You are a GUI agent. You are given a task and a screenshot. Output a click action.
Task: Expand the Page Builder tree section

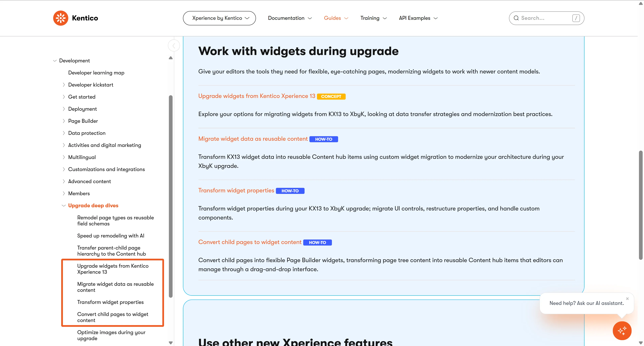[64, 121]
